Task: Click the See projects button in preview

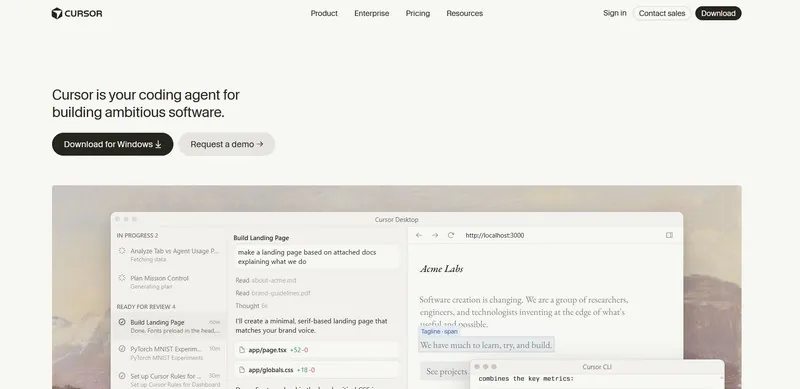Action: click(445, 372)
